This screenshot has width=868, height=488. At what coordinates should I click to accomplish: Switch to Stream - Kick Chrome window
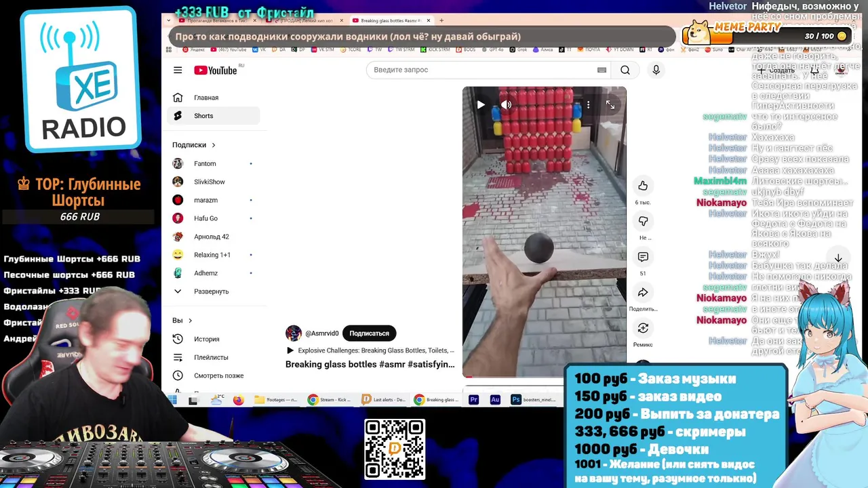click(330, 400)
